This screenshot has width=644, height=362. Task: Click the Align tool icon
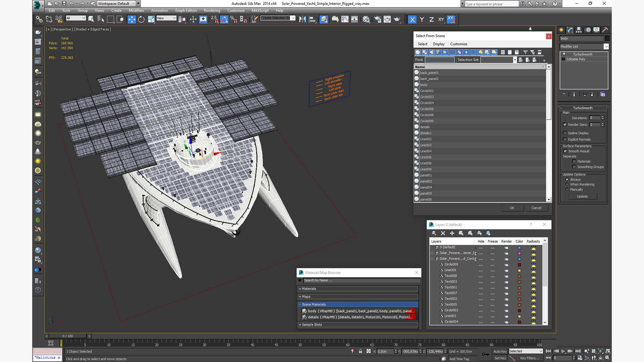pyautogui.click(x=312, y=19)
